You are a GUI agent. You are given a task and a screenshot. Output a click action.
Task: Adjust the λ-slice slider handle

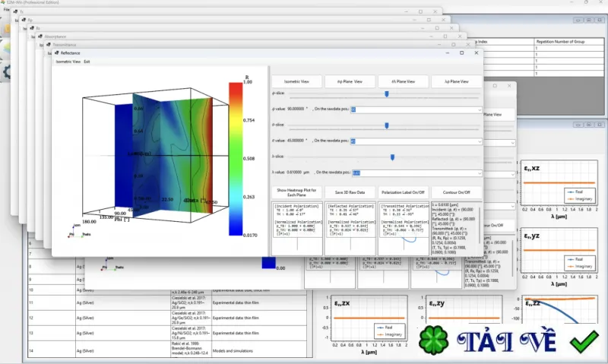click(392, 157)
